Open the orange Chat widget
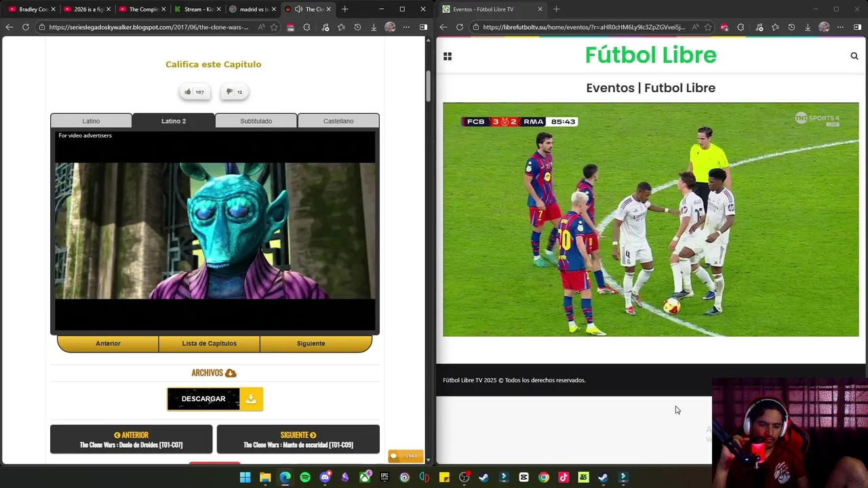 [x=406, y=456]
